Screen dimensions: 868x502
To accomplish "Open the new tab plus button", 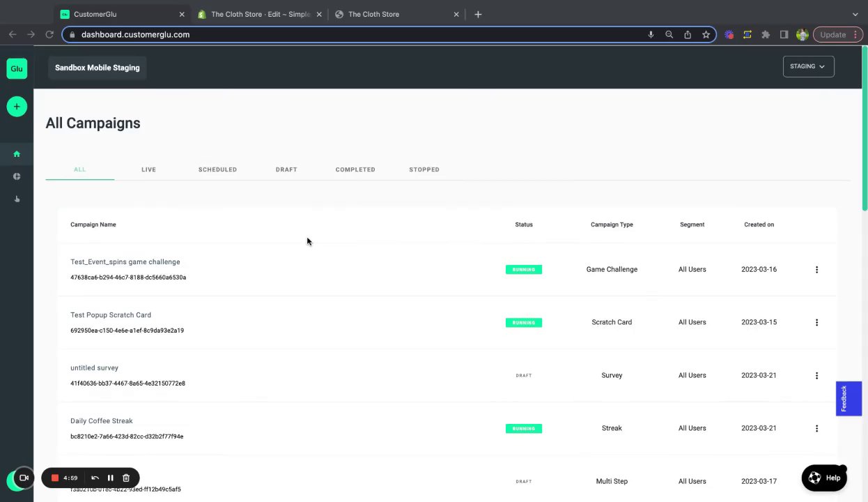I will pyautogui.click(x=478, y=14).
